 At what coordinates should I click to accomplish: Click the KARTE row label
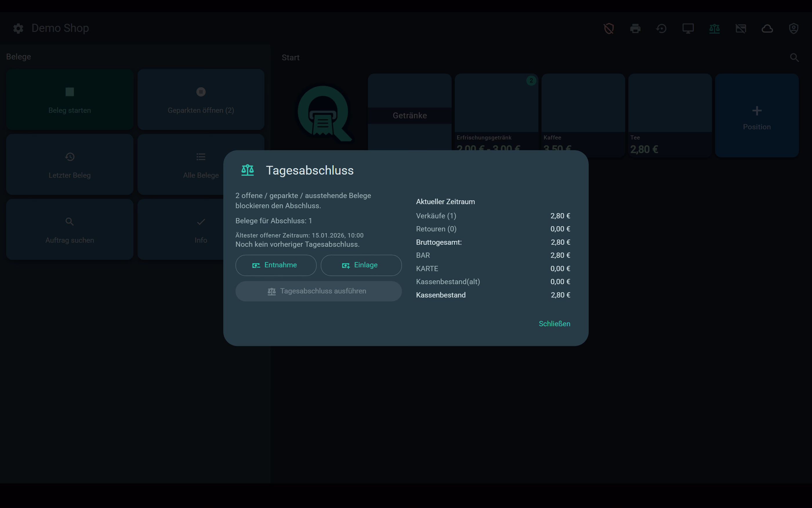click(427, 268)
